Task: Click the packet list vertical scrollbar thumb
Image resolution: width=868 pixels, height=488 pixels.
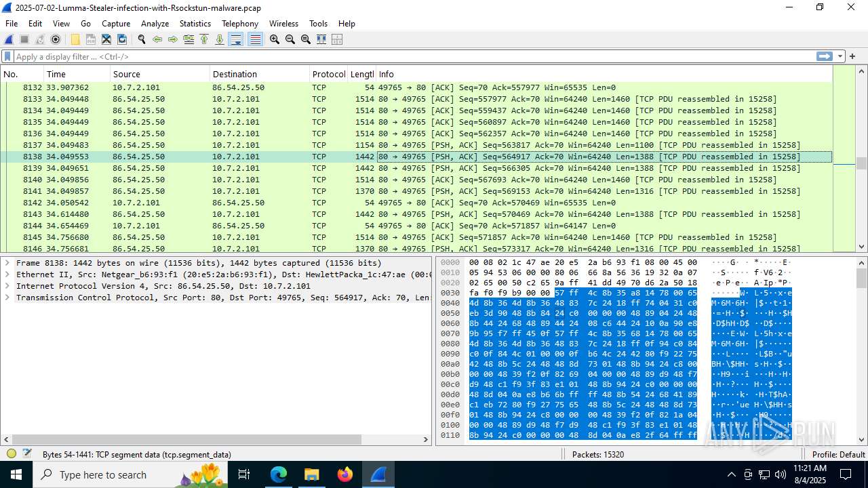Action: pyautogui.click(x=861, y=163)
